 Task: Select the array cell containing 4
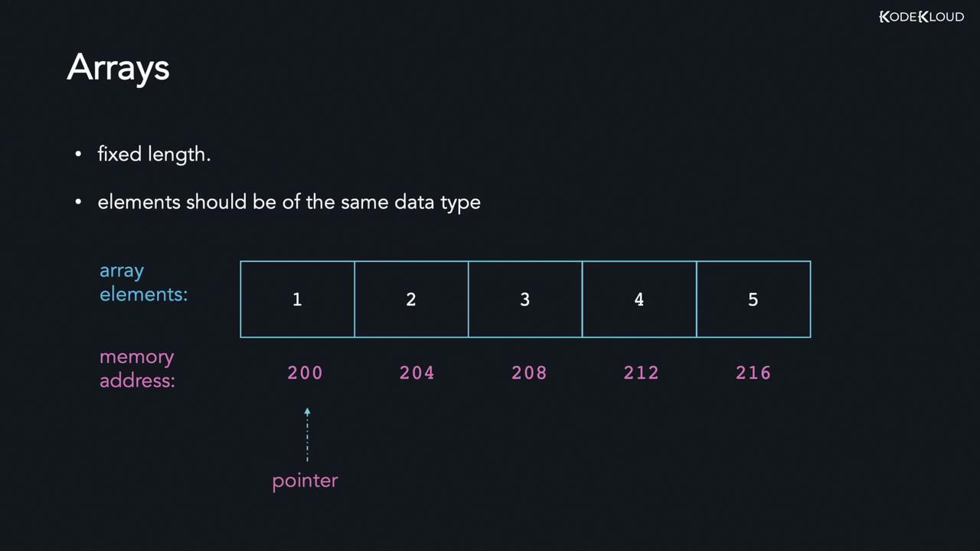click(639, 299)
